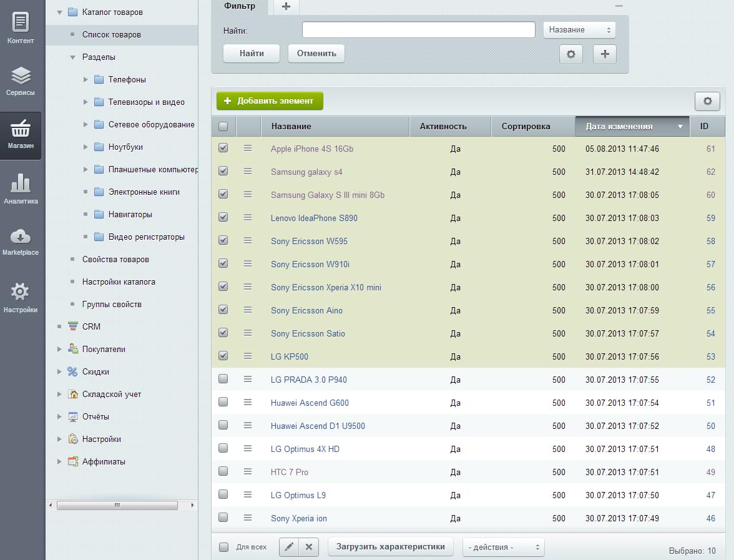Expand the Телевизоры и видео folder
Screen dimensions: 734x560
coord(86,102)
